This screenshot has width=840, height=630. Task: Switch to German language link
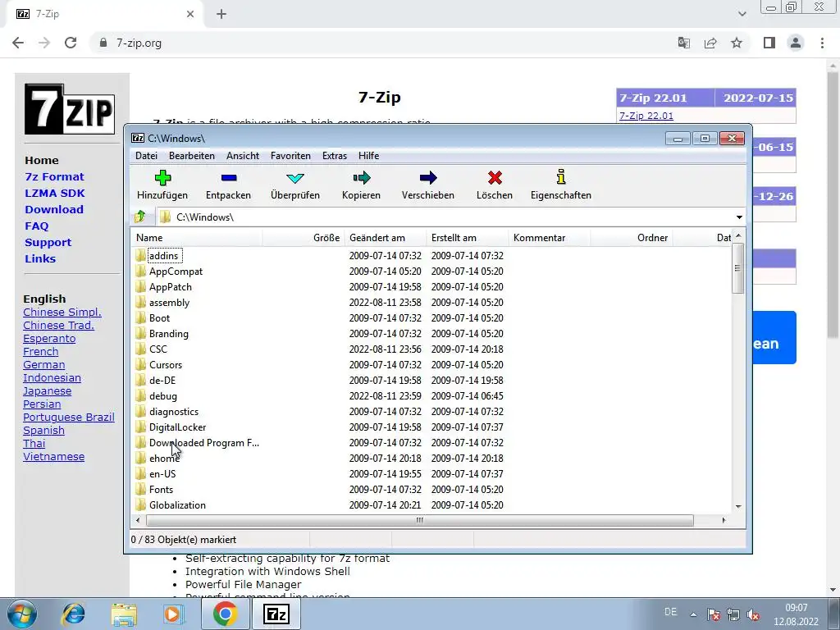[44, 365]
